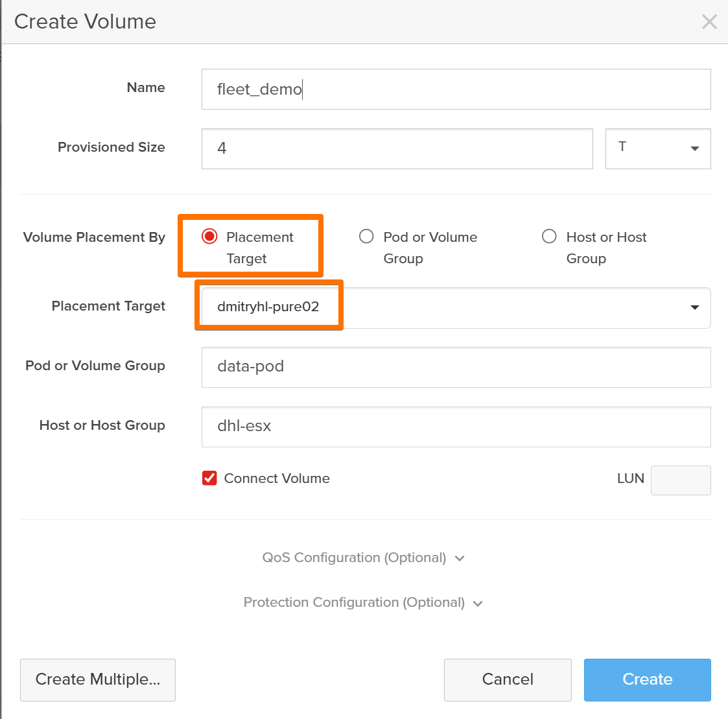Expand QoS Configuration section

(354, 558)
